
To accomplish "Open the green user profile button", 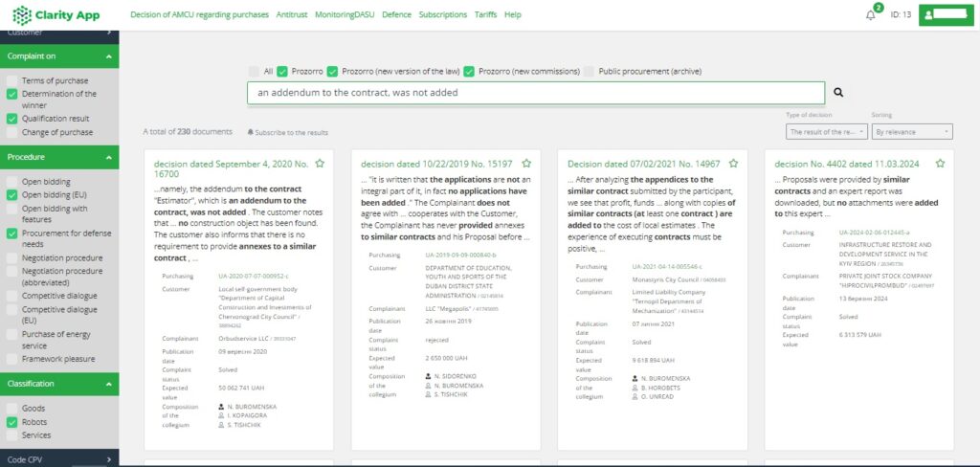I will 947,15.
